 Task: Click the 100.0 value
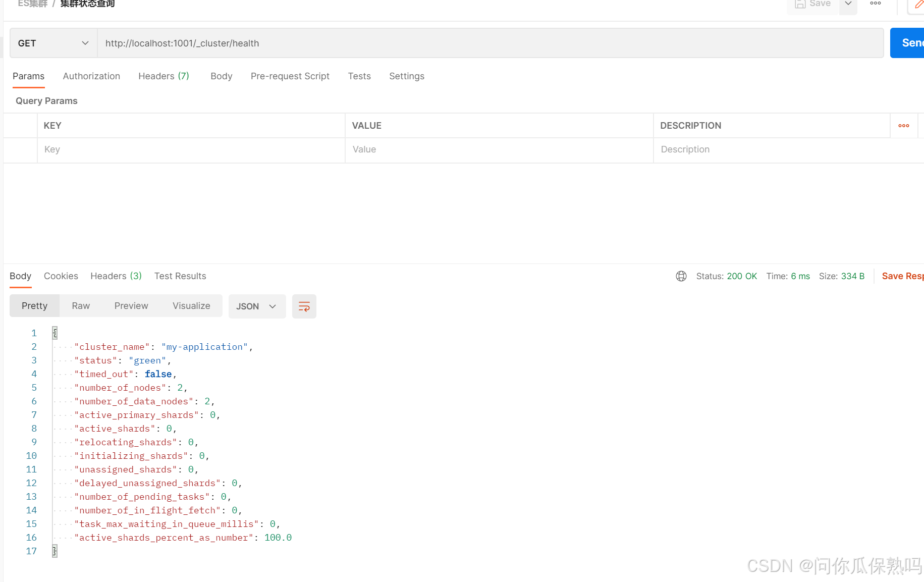click(x=278, y=538)
